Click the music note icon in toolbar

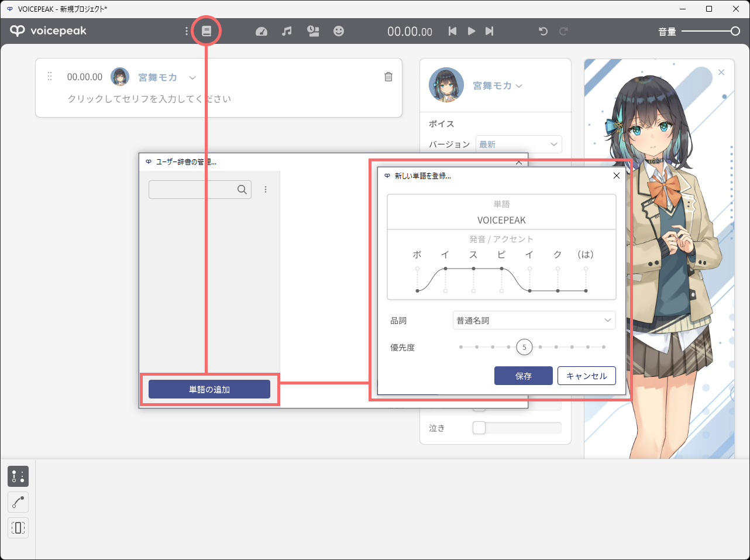pyautogui.click(x=287, y=31)
